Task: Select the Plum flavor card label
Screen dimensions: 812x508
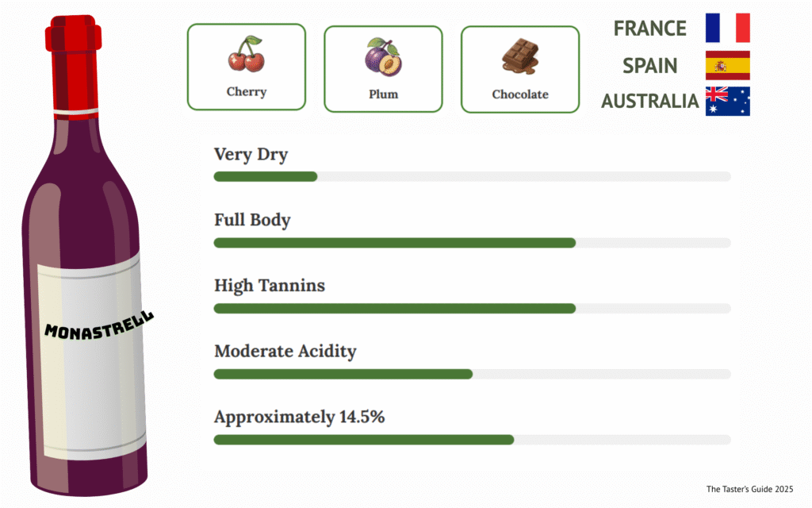Action: 383,94
